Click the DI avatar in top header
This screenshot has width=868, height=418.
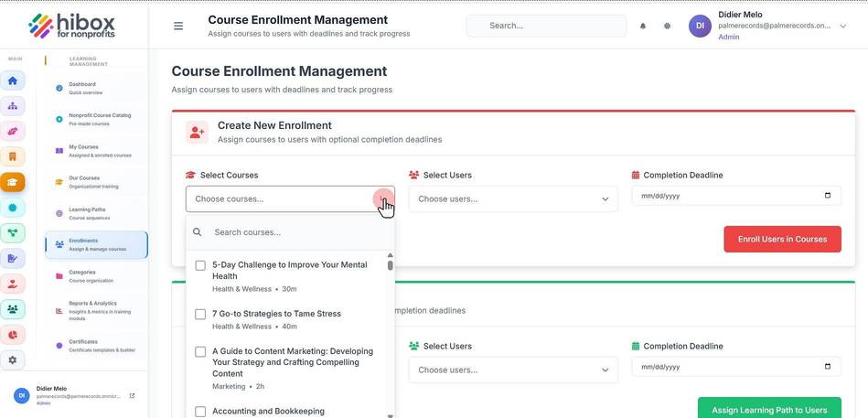tap(700, 26)
